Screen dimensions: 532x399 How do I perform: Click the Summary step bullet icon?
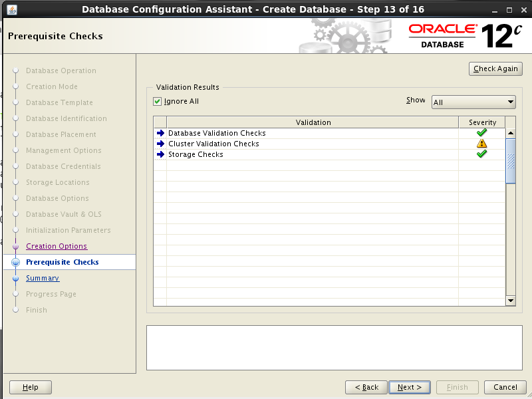(x=15, y=279)
